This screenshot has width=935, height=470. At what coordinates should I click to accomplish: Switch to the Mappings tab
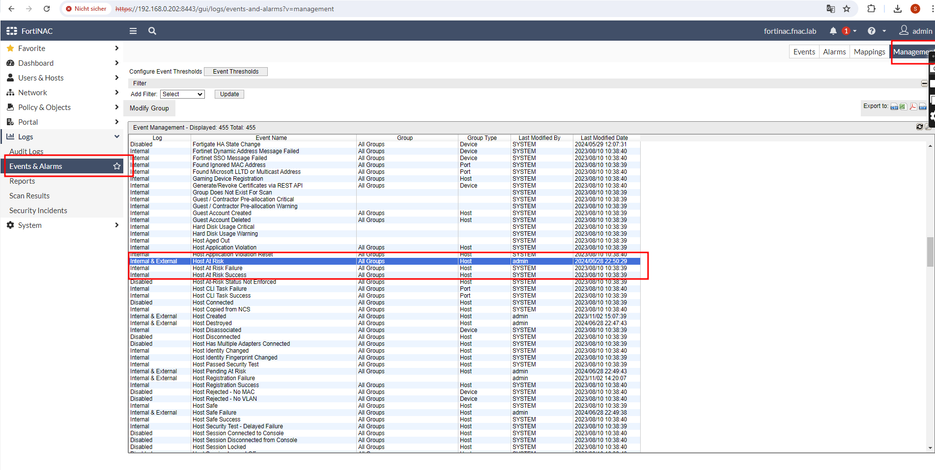(x=869, y=52)
